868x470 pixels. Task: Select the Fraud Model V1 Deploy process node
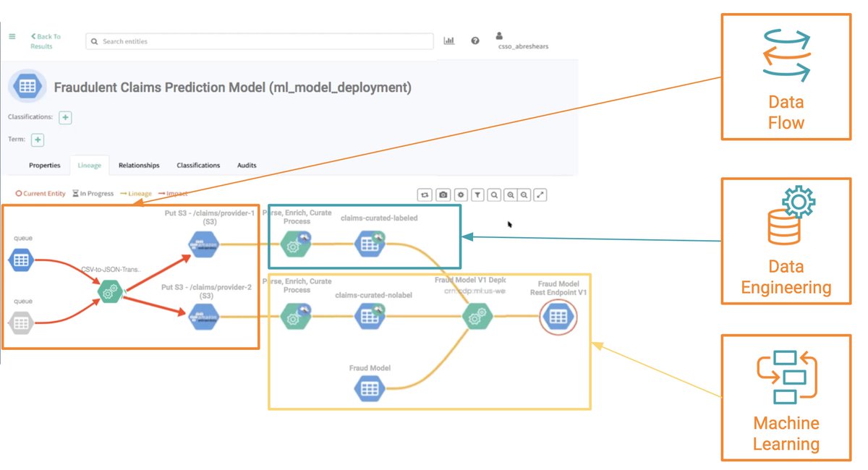pyautogui.click(x=477, y=317)
